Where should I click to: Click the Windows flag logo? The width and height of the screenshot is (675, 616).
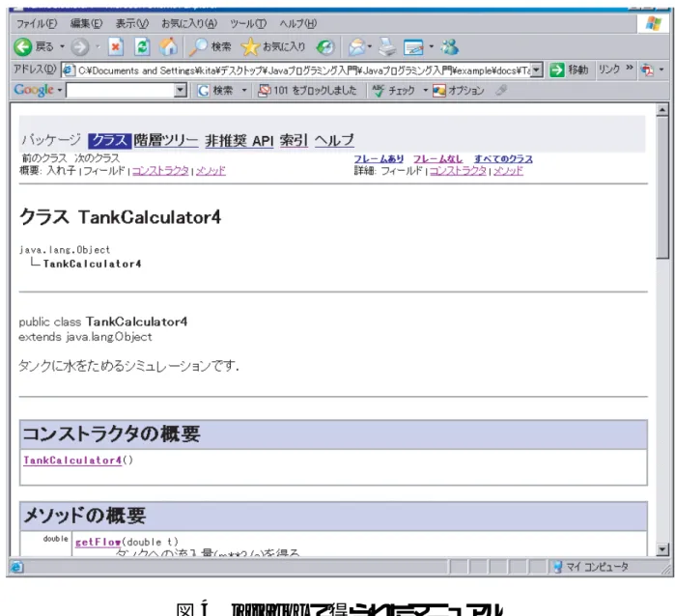[x=654, y=23]
